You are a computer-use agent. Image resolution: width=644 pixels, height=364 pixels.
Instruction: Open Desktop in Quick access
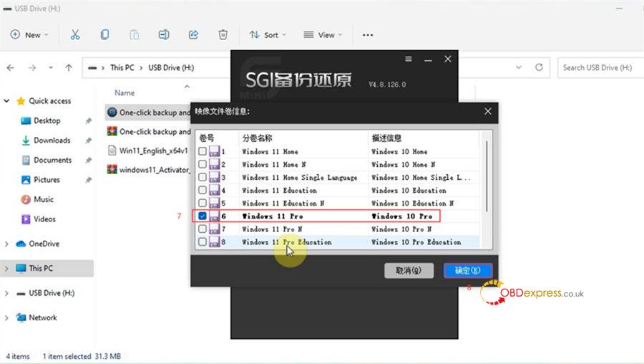point(47,121)
